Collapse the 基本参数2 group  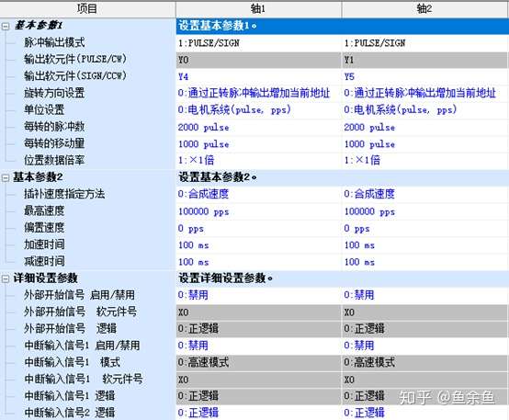coord(6,177)
